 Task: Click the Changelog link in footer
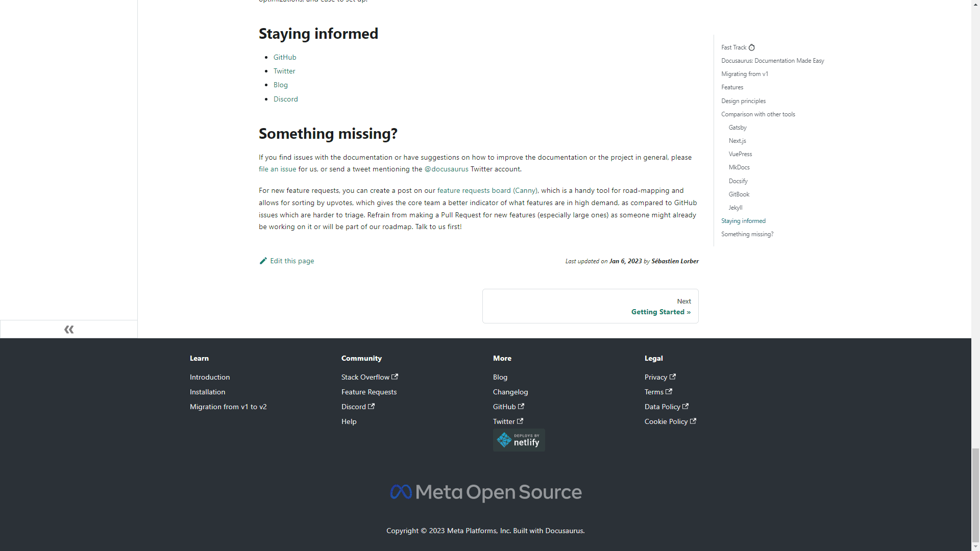(x=510, y=391)
